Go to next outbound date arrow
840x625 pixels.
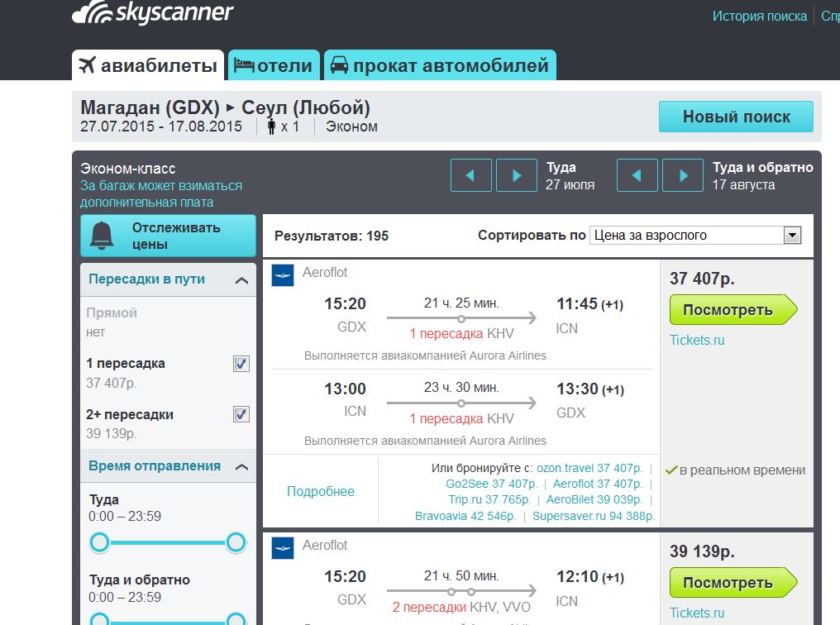tap(517, 175)
